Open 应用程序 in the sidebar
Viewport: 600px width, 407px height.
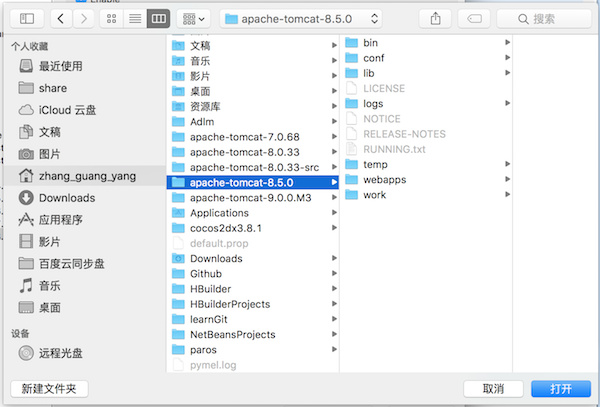(x=84, y=220)
